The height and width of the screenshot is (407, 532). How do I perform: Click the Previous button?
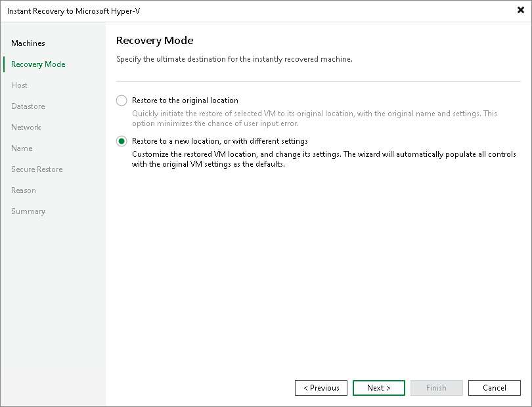tap(321, 388)
